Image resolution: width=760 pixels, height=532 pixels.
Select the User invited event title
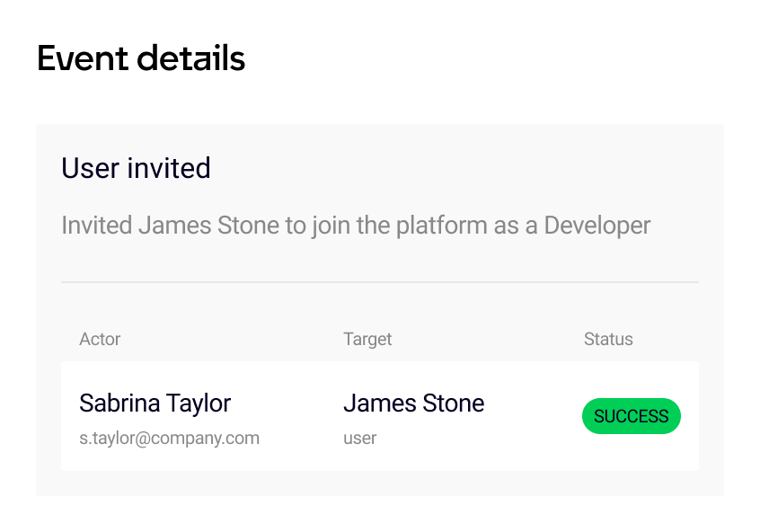coord(136,168)
